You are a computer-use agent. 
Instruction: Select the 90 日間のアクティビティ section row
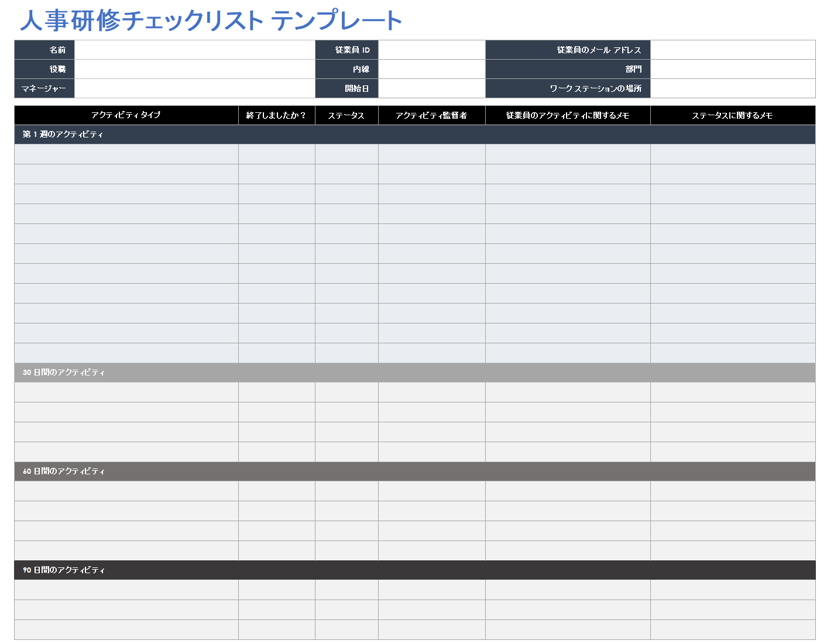click(415, 570)
